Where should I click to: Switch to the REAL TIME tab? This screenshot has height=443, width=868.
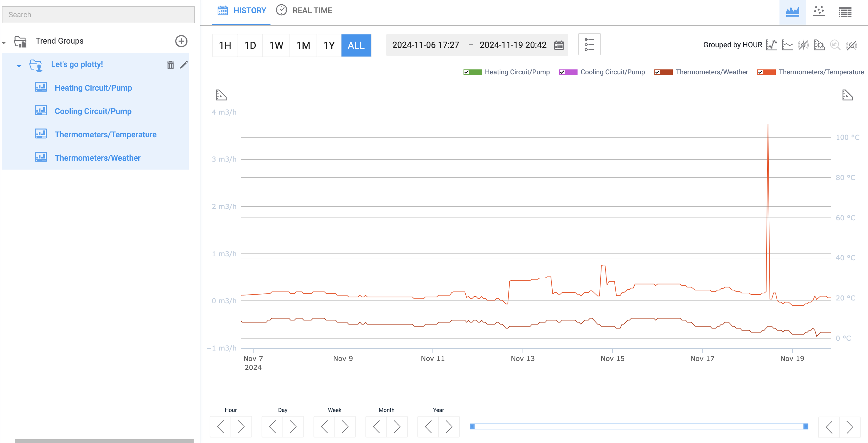click(313, 10)
